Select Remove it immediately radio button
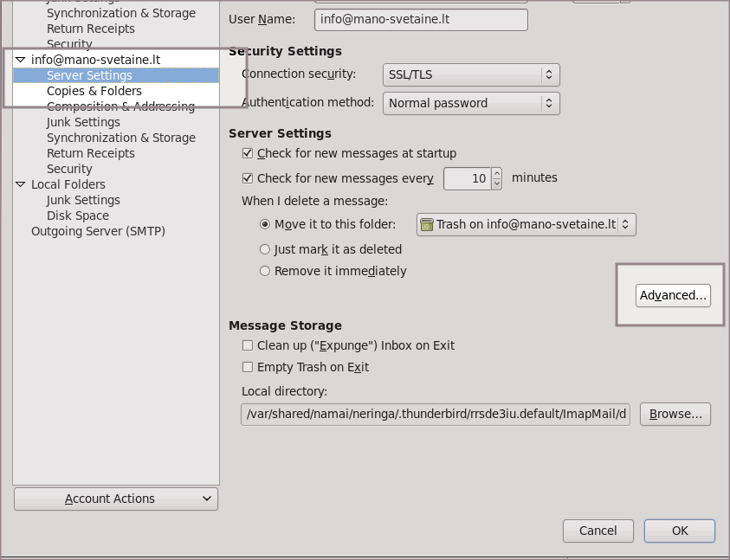This screenshot has width=730, height=560. click(265, 271)
